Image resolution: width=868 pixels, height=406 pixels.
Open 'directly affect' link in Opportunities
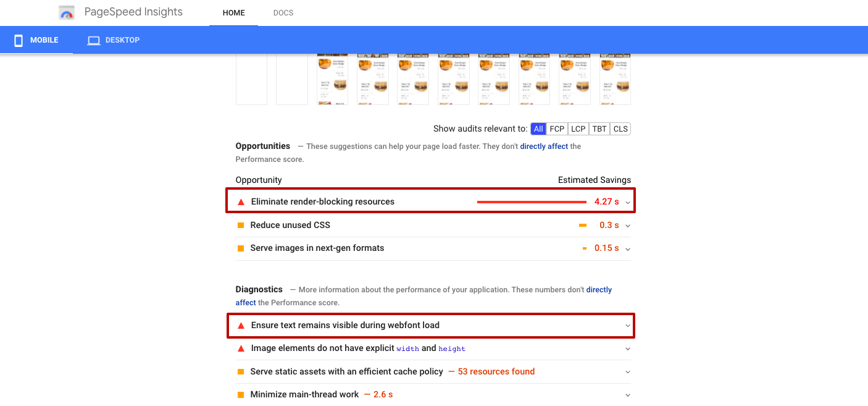coord(544,146)
